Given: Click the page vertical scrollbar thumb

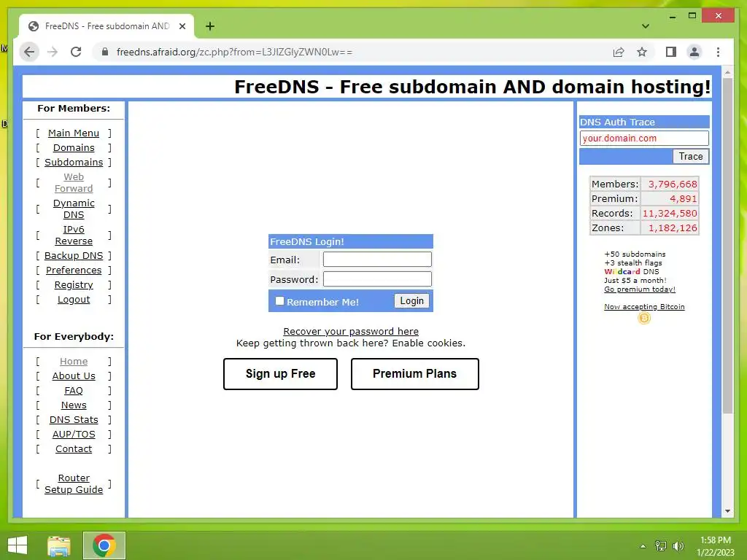Looking at the screenshot, I should pos(727,245).
